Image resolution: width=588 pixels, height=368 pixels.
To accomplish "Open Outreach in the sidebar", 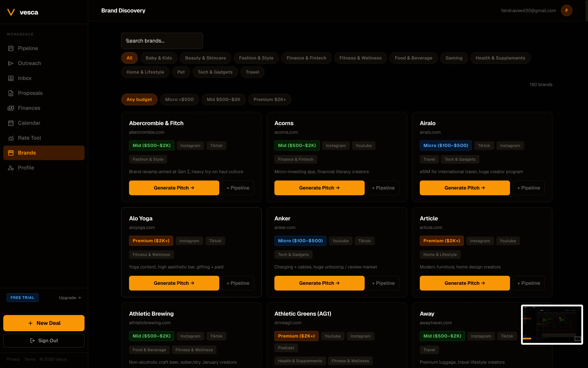I will pos(44,63).
